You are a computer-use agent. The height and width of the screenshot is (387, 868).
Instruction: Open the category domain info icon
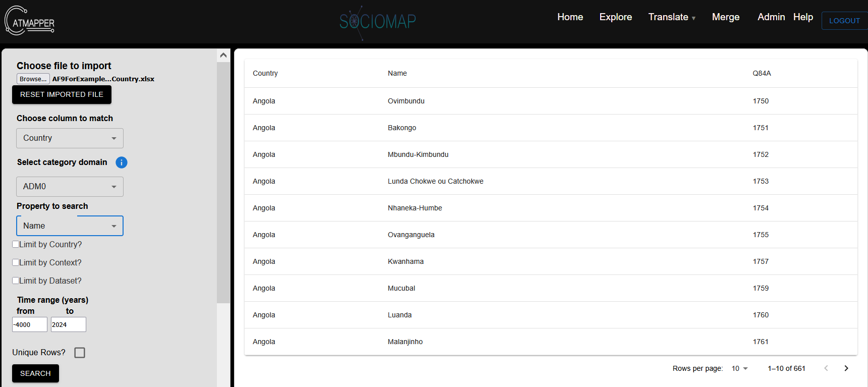pyautogui.click(x=122, y=162)
